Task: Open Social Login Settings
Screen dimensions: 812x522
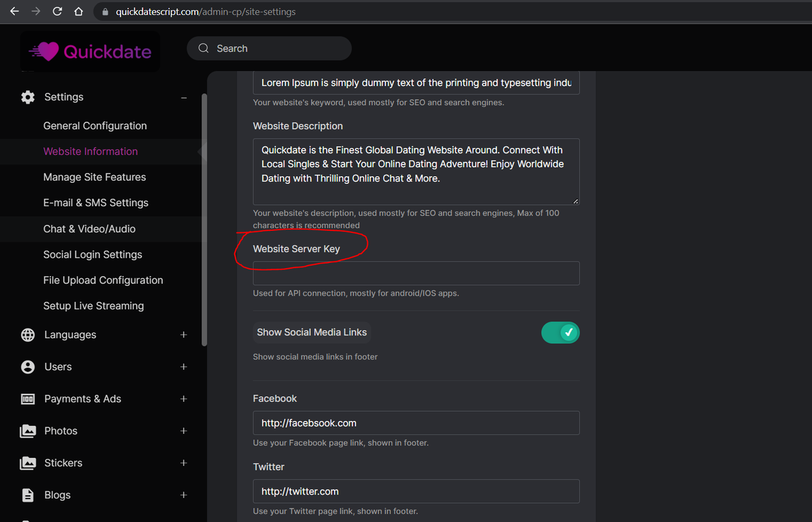Action: (x=93, y=254)
